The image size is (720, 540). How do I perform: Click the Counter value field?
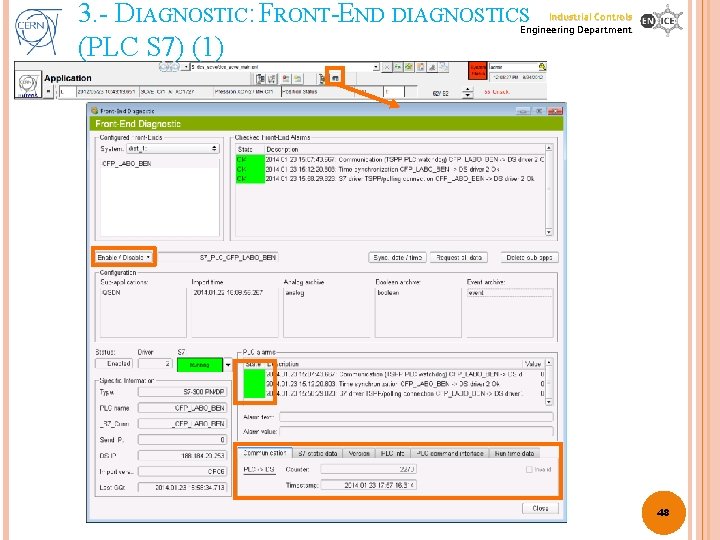(368, 469)
